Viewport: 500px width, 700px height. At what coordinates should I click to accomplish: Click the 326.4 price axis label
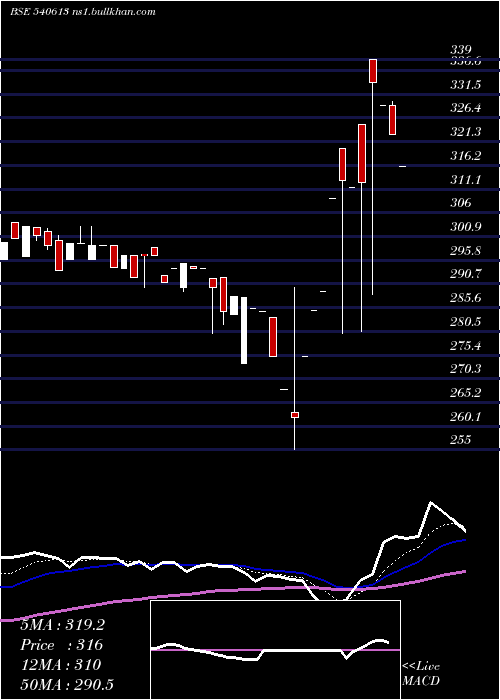coord(466,108)
